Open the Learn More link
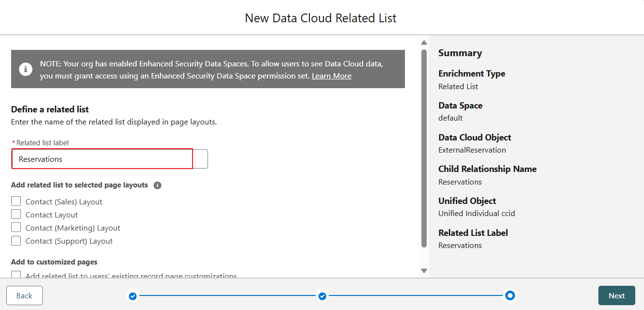This screenshot has height=310, width=644. click(x=332, y=76)
